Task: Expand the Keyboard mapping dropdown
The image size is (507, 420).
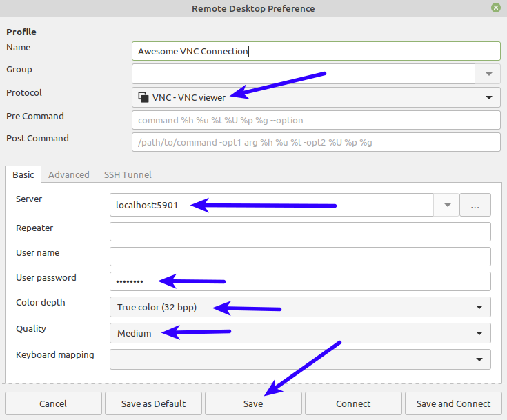Action: point(300,359)
